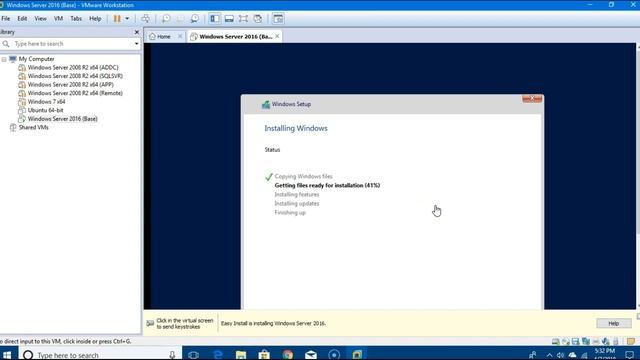Click the Ubuntu 64-bit VM icon
640x360 pixels.
[22, 110]
